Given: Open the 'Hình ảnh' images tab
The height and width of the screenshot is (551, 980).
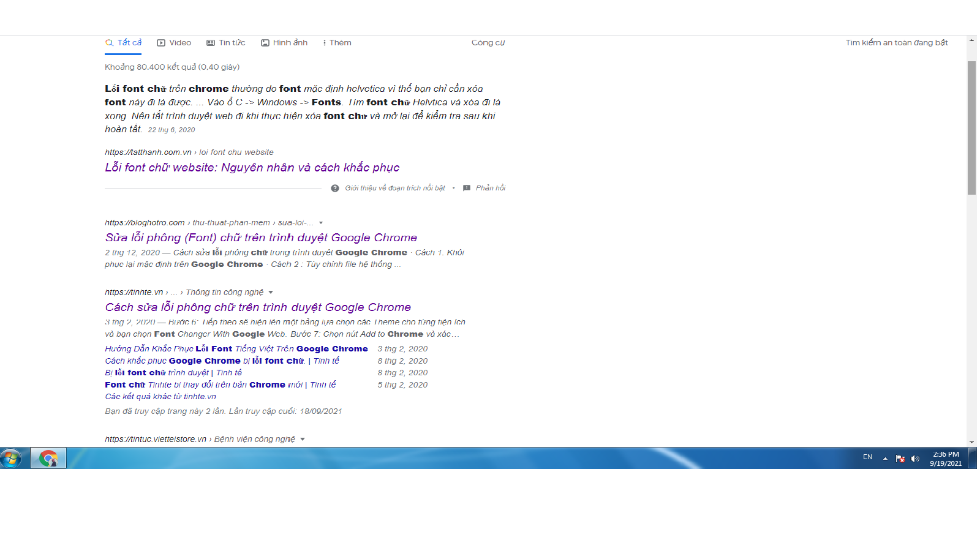Looking at the screenshot, I should (x=284, y=43).
